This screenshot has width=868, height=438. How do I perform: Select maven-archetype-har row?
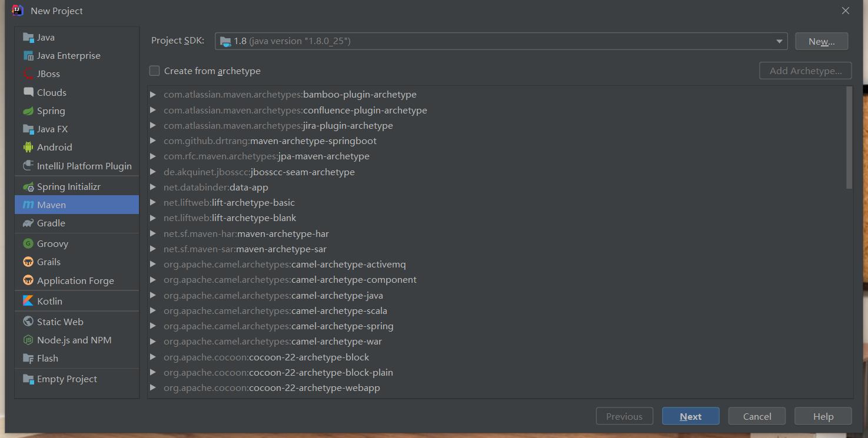click(x=497, y=233)
